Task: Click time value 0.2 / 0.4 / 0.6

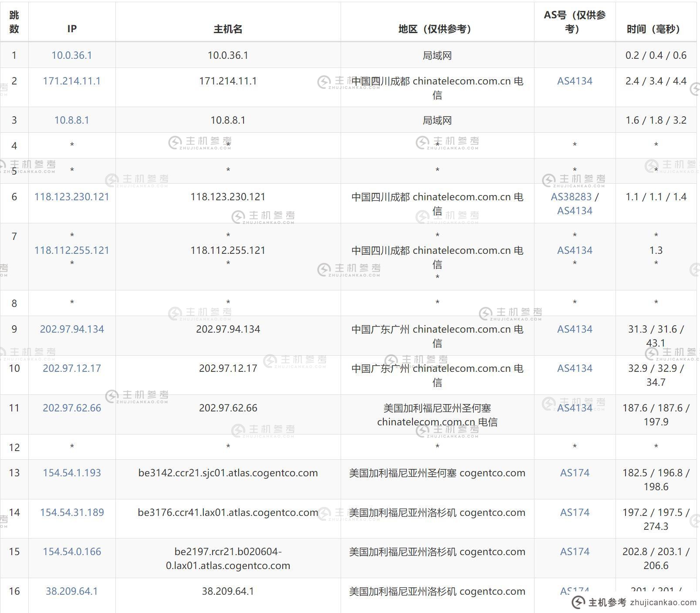Action: click(656, 55)
